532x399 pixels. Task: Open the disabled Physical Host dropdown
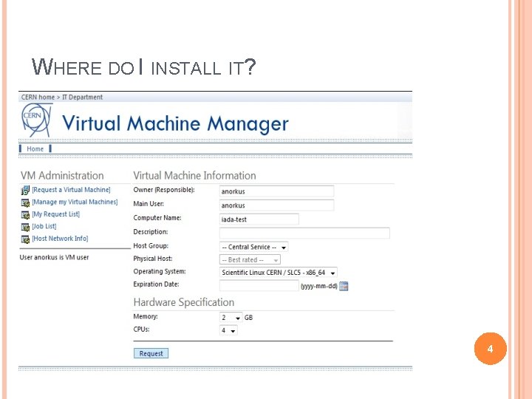click(x=250, y=260)
